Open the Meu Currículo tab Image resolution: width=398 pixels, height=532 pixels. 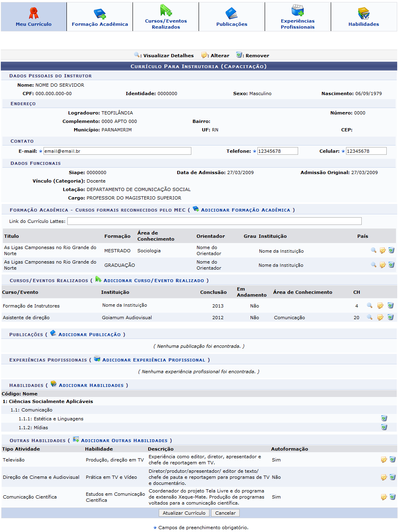click(33, 17)
